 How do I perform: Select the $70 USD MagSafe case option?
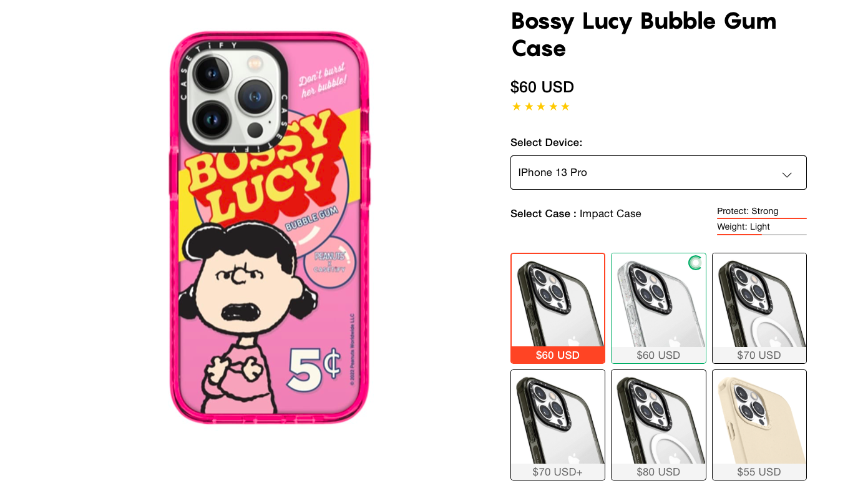pos(759,308)
